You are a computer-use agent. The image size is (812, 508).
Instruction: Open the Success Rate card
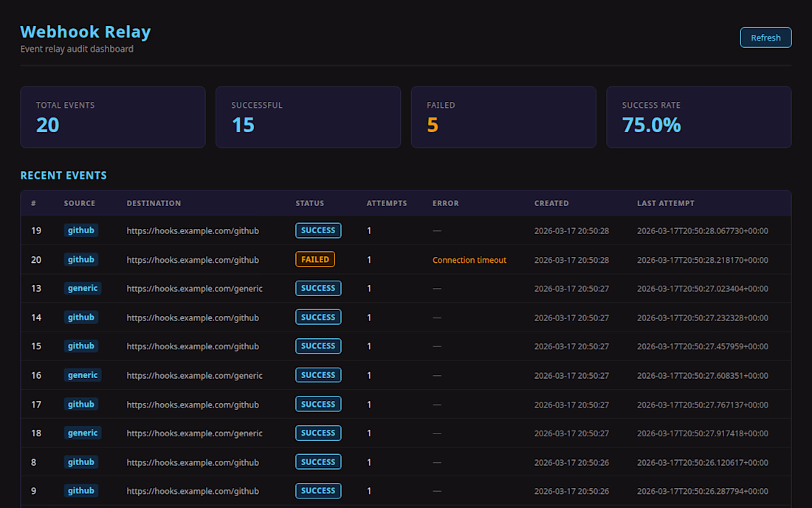pyautogui.click(x=698, y=117)
